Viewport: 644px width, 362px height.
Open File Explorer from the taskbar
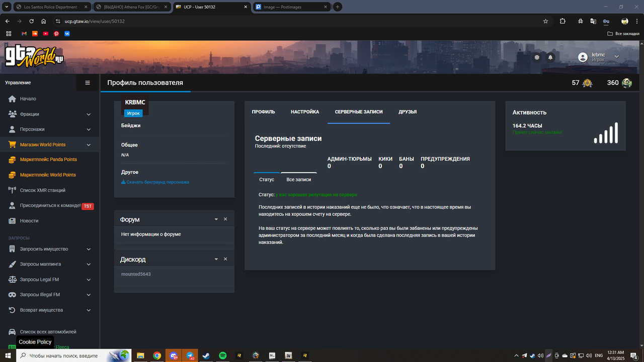point(140,355)
